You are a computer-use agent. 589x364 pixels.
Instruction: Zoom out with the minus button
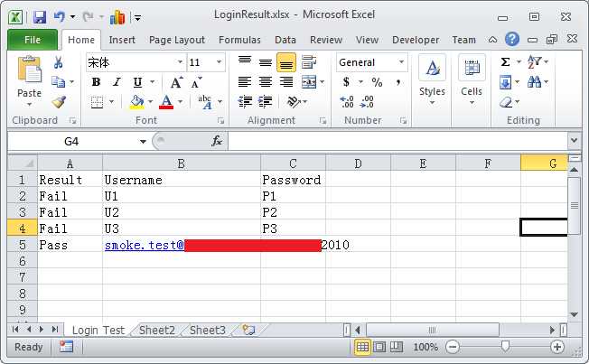tap(453, 347)
